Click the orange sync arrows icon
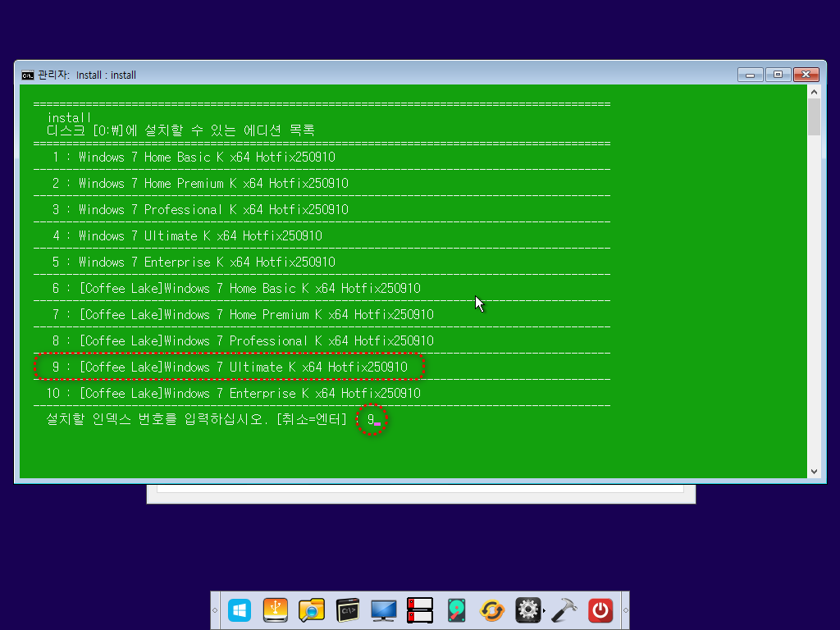 [492, 610]
